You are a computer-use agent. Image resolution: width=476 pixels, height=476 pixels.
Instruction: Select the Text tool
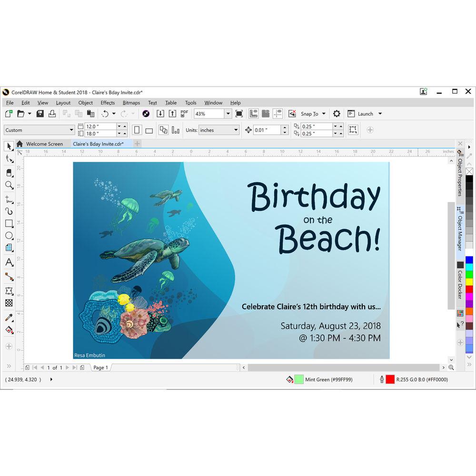8,262
